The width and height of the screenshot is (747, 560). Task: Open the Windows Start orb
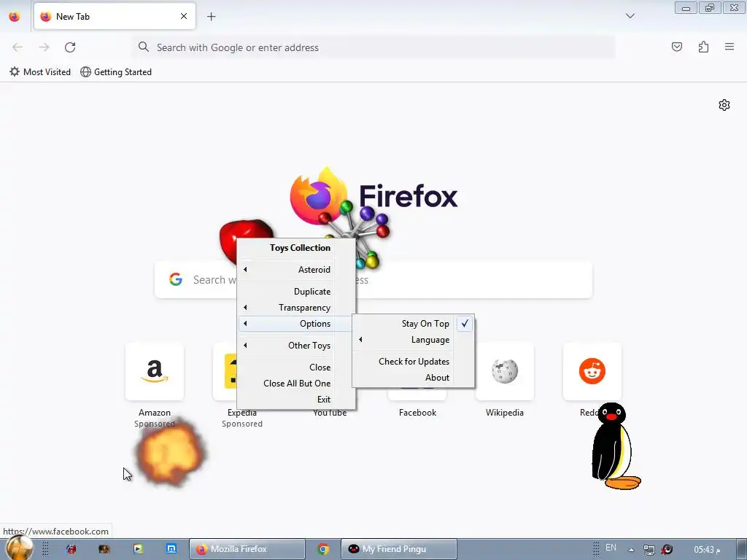coord(19,548)
